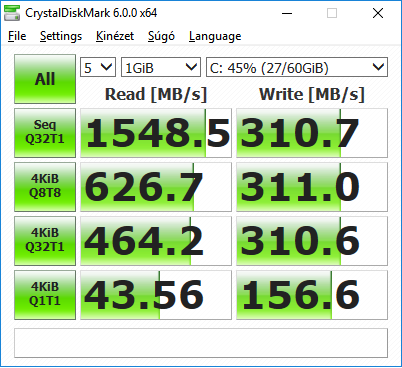The height and width of the screenshot is (368, 402).
Task: Expand the 1GiB test size dropdown
Action: pos(161,67)
